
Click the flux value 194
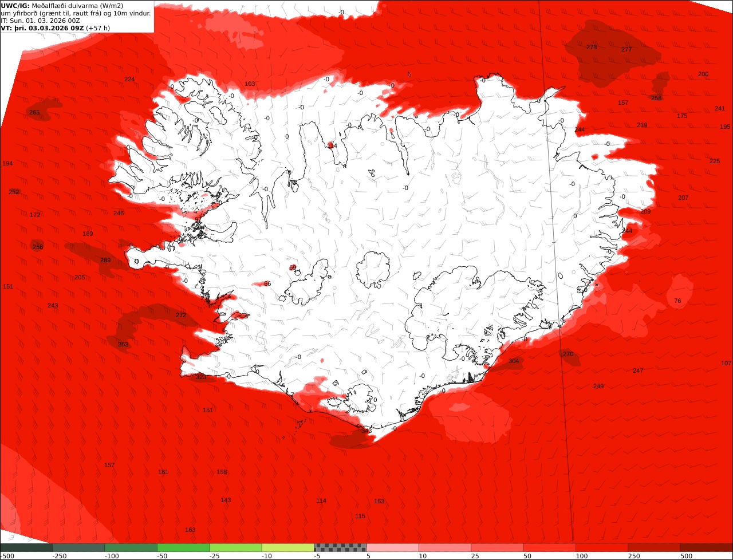coord(7,163)
